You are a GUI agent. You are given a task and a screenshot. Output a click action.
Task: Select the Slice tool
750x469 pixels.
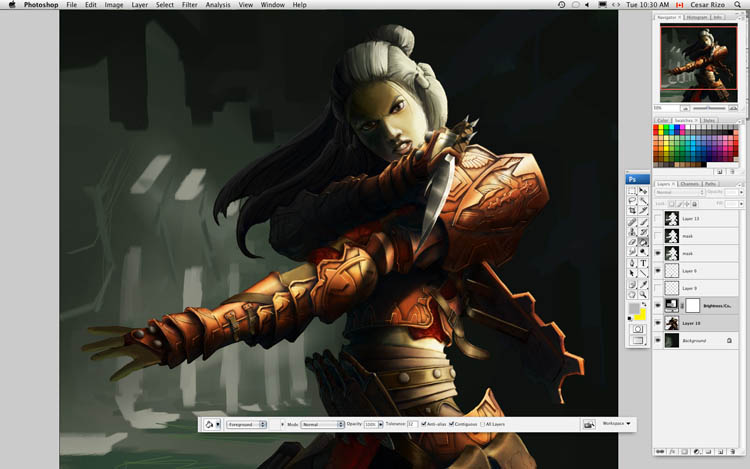tap(643, 211)
